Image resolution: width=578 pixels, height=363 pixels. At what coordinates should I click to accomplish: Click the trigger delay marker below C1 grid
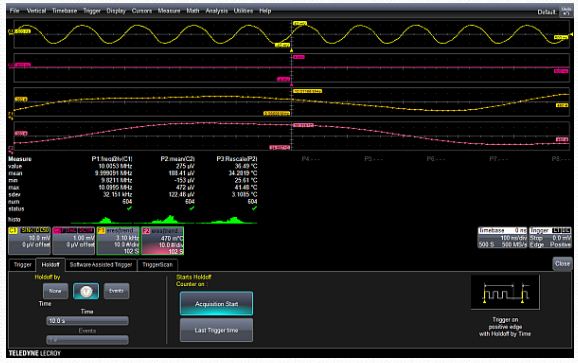[292, 50]
